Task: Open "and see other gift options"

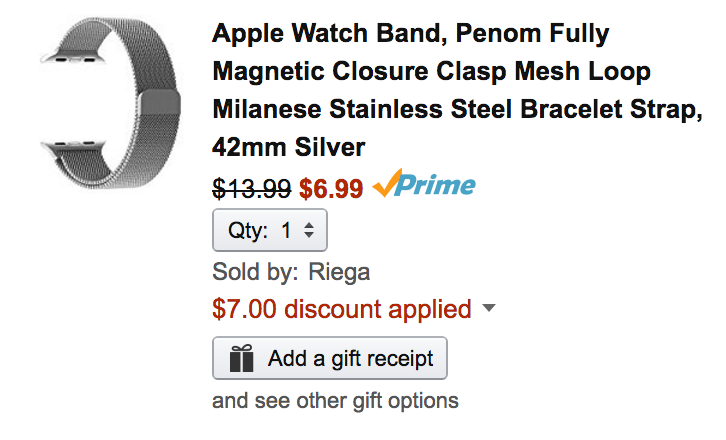Action: tap(335, 401)
